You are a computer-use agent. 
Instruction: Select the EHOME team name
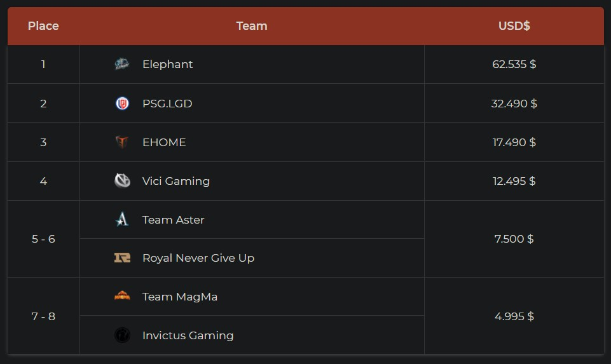click(x=164, y=142)
